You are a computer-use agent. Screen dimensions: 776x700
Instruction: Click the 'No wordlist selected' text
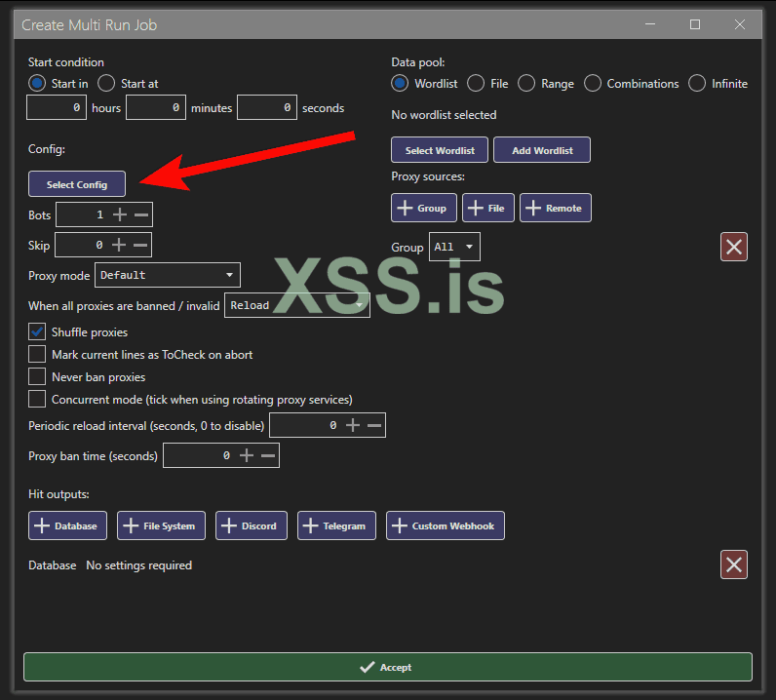(x=444, y=115)
